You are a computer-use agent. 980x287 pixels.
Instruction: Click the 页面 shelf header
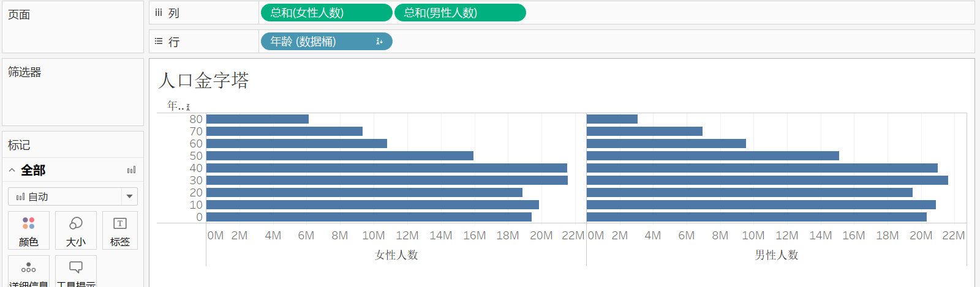(19, 15)
